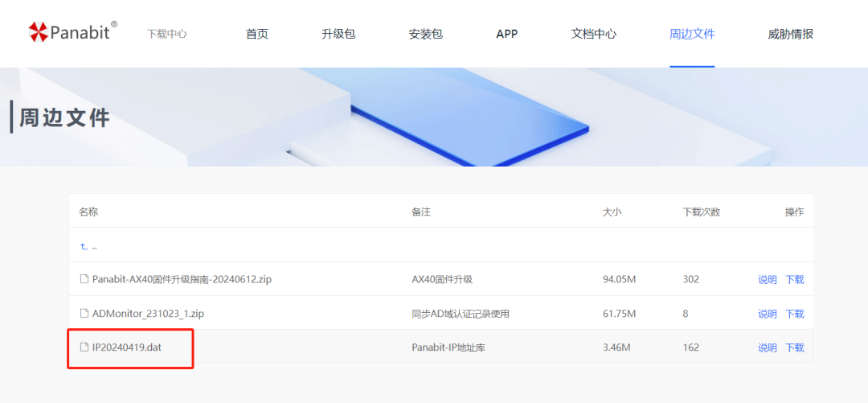Click file name ADMonitor_231023_1.zip

tap(149, 314)
